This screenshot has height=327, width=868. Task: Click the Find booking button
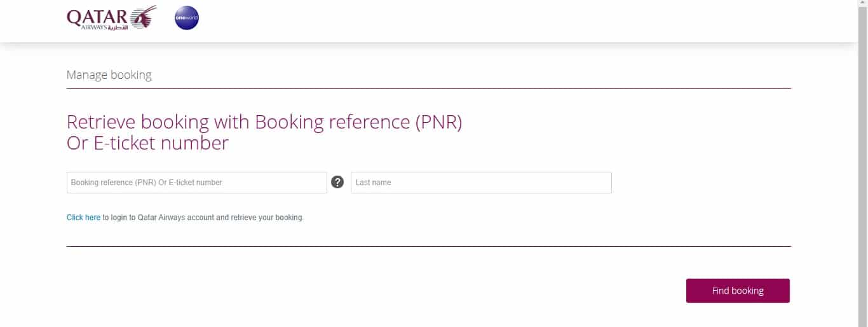coord(738,291)
